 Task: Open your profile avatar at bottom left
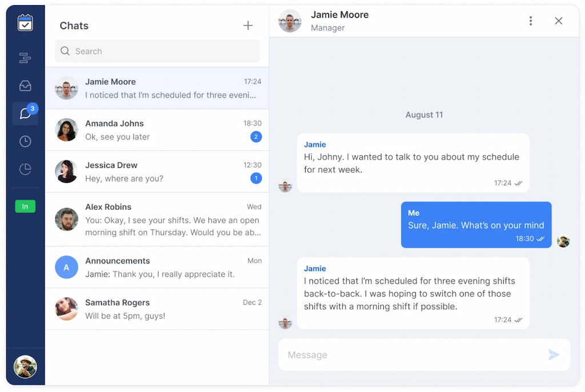click(25, 367)
